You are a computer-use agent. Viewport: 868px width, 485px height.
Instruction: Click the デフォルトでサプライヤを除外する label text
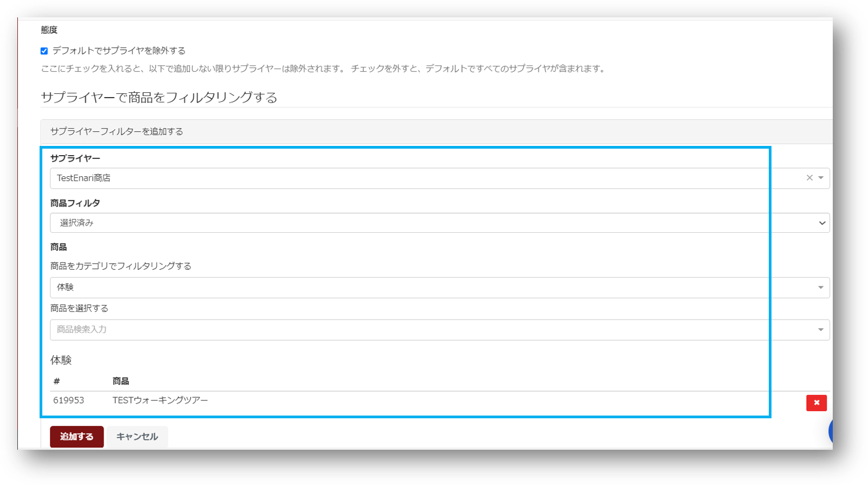tap(119, 51)
